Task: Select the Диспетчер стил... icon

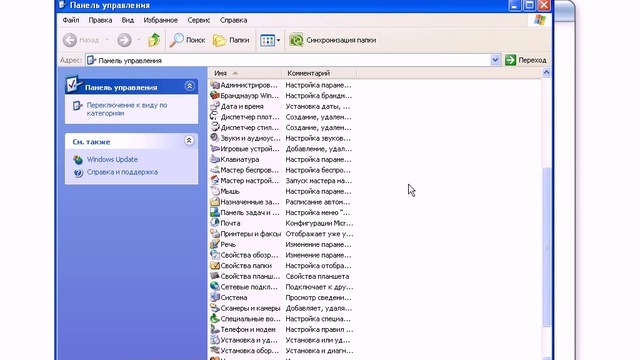Action: tap(215, 127)
